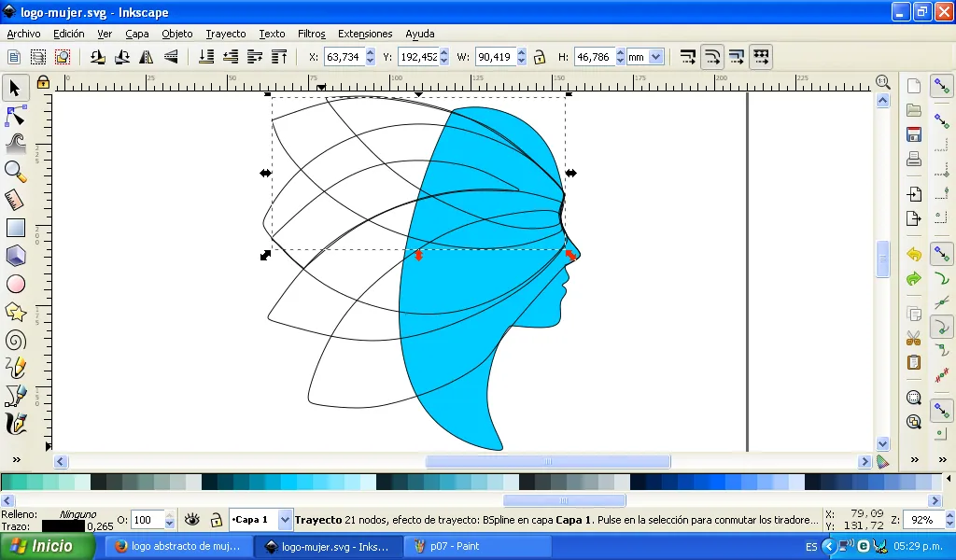Toggle guide lock above vertical ruler
956x560 pixels.
(43, 82)
